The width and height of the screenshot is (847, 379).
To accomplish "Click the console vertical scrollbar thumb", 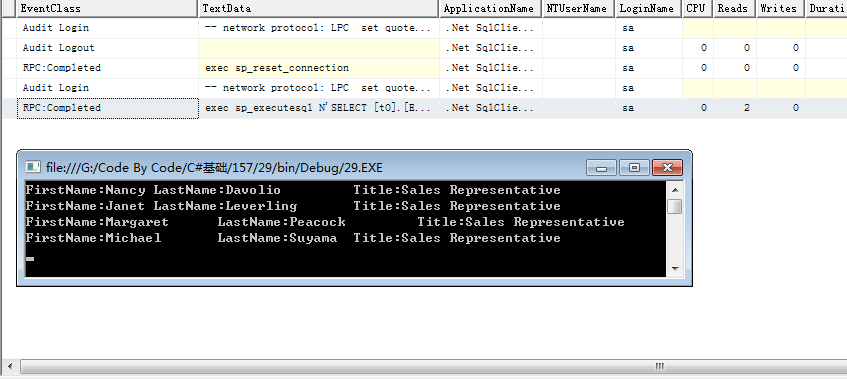I will (x=675, y=206).
